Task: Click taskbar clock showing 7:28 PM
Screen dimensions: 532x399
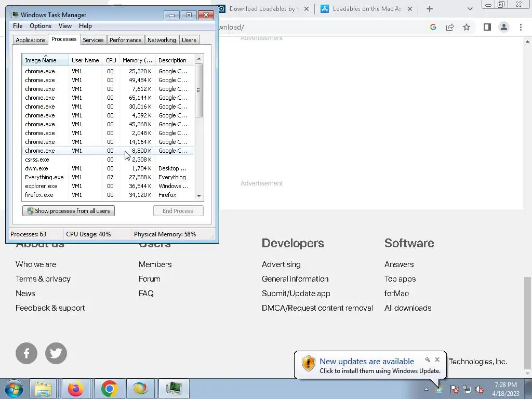Action: 506,389
